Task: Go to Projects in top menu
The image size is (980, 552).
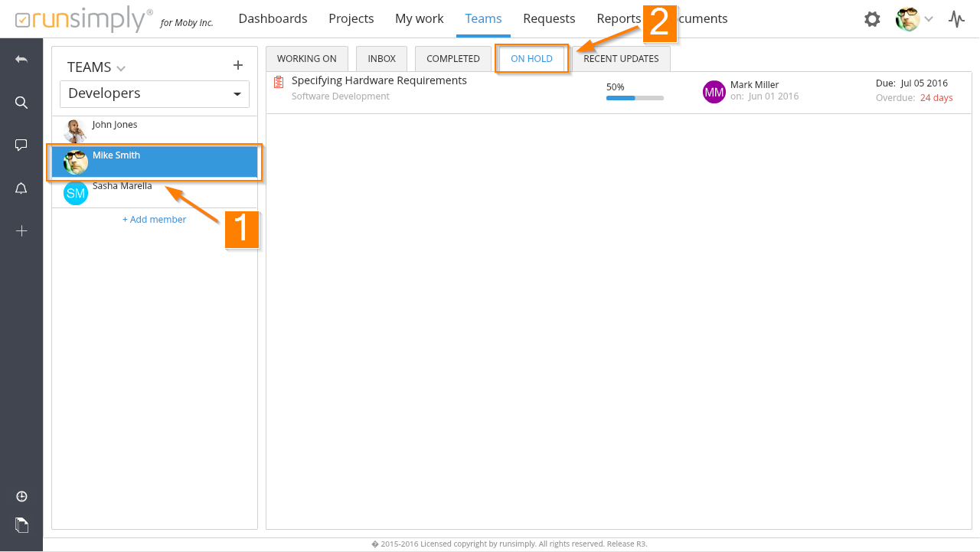Action: pos(351,18)
